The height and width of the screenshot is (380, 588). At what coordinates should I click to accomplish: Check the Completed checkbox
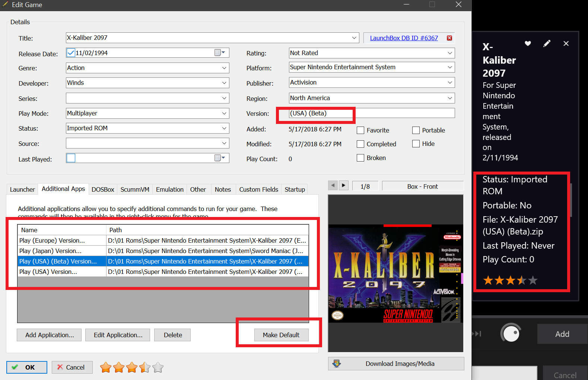pyautogui.click(x=360, y=144)
